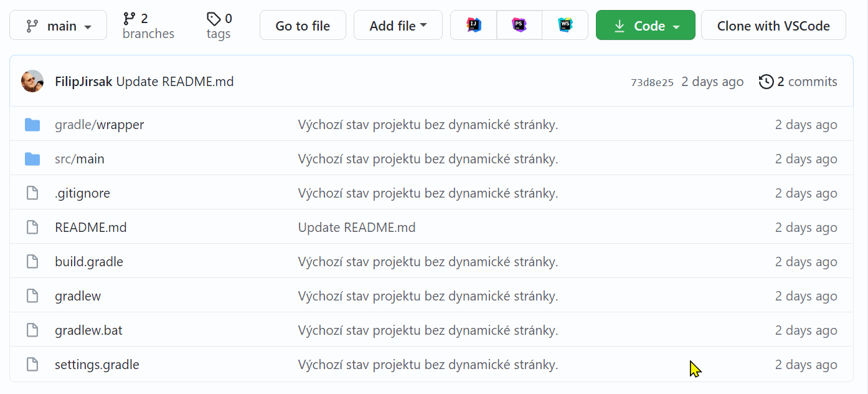Screen dimensions: 868x394
Task: Click Clone with VSCode button
Action: pyautogui.click(x=773, y=26)
